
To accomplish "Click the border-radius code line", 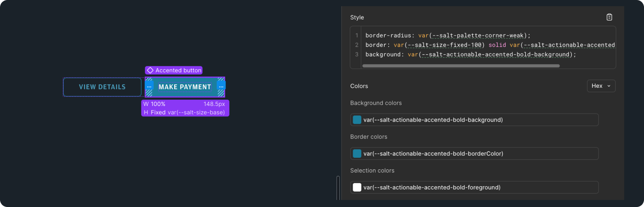I will coord(447,36).
